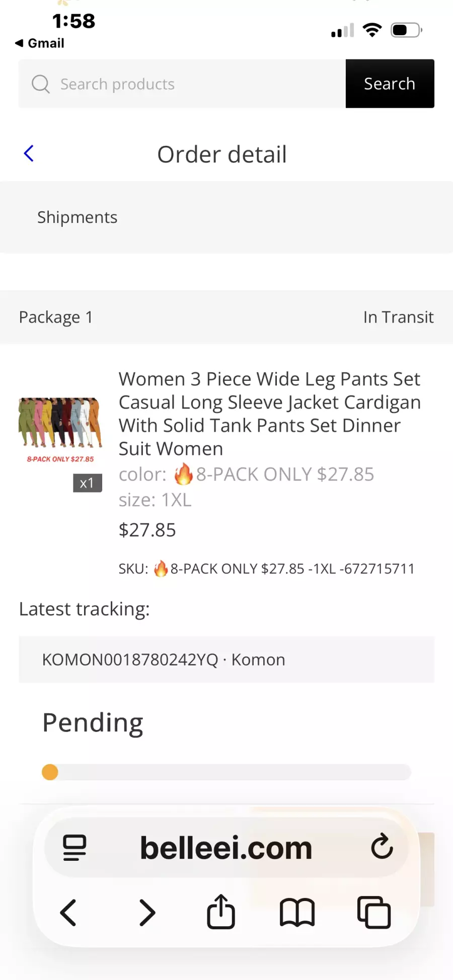The image size is (453, 980).
Task: Open the Women 3 Piece product title
Action: [x=269, y=413]
